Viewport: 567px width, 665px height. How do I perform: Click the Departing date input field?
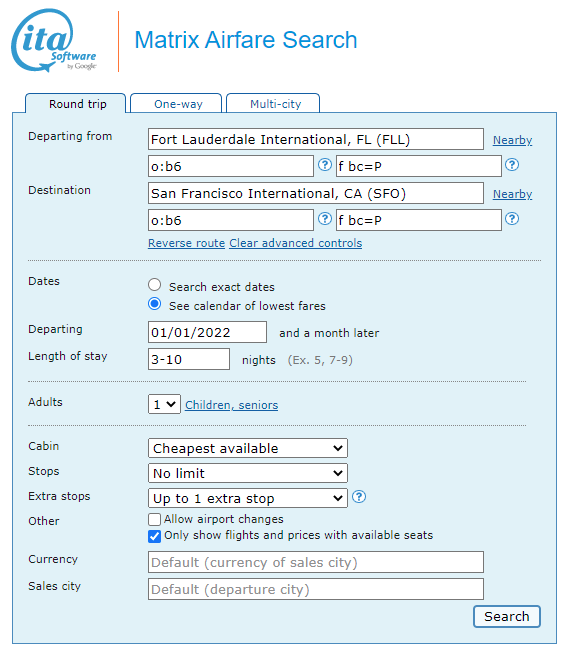pos(207,332)
